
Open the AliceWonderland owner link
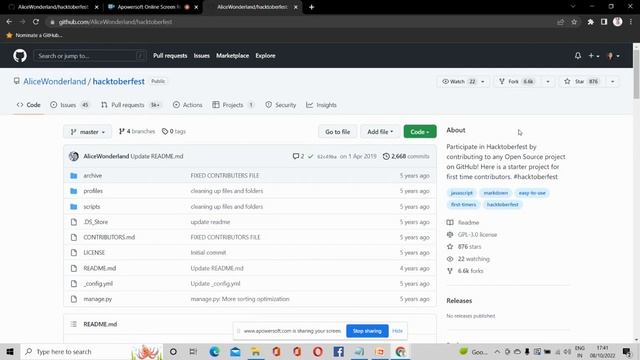pyautogui.click(x=55, y=81)
